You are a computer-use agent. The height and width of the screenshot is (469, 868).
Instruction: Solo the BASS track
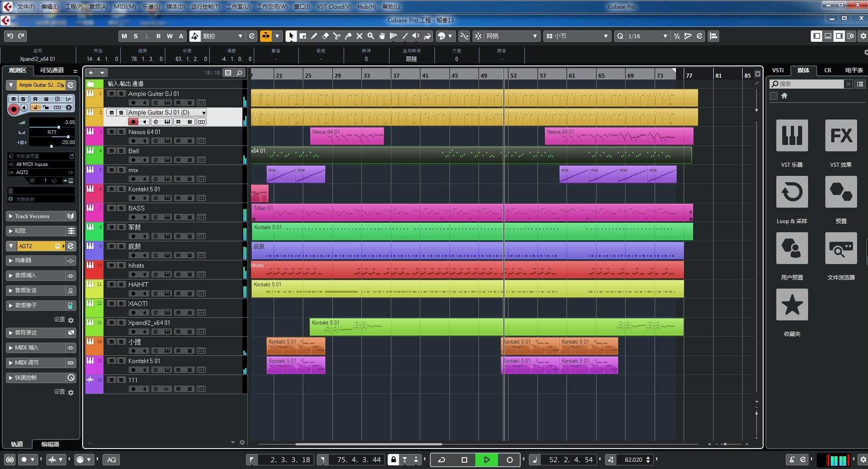tap(121, 208)
